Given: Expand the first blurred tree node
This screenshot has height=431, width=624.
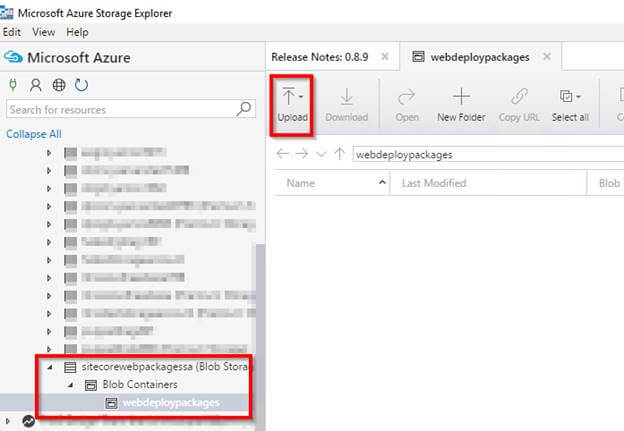Looking at the screenshot, I should click(x=49, y=153).
